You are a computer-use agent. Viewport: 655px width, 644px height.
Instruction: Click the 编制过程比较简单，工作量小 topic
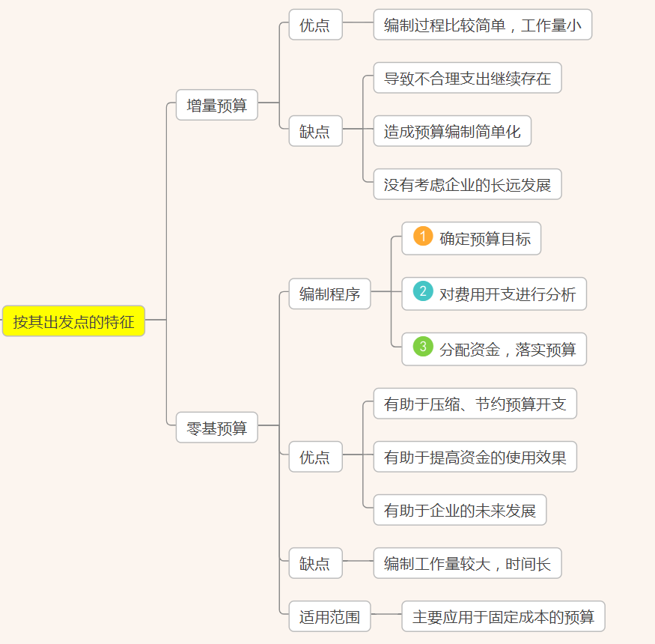tap(482, 25)
